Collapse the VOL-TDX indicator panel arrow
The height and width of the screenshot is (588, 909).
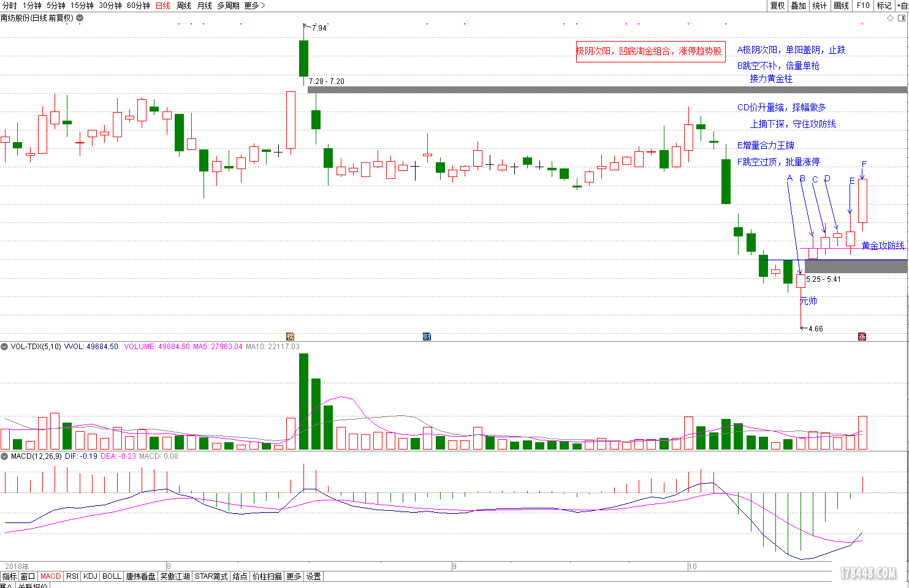4,347
